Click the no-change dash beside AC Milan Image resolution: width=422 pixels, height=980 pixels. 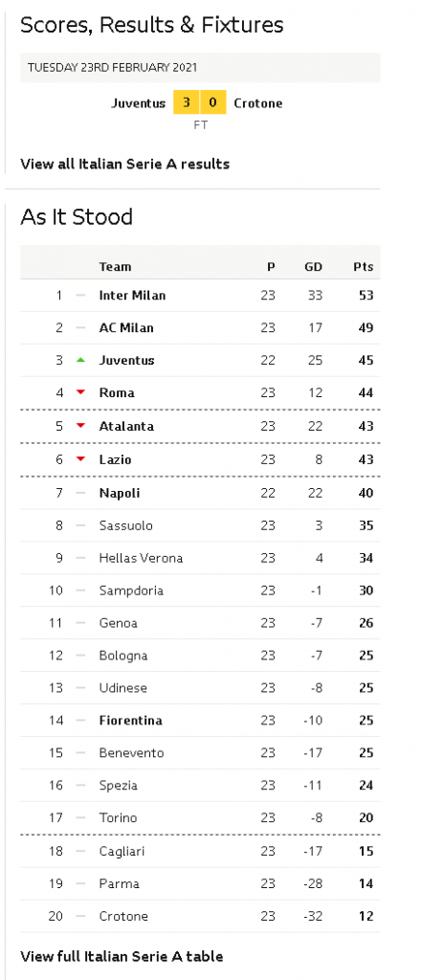click(80, 327)
